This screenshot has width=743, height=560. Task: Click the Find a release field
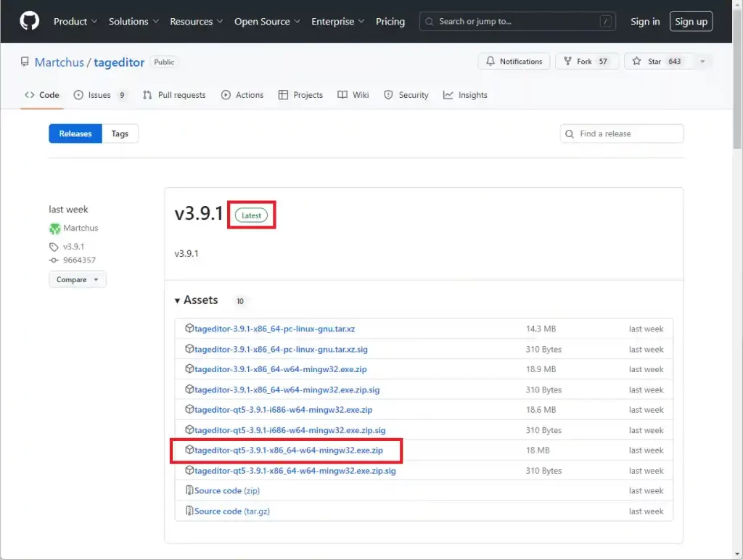(x=628, y=133)
